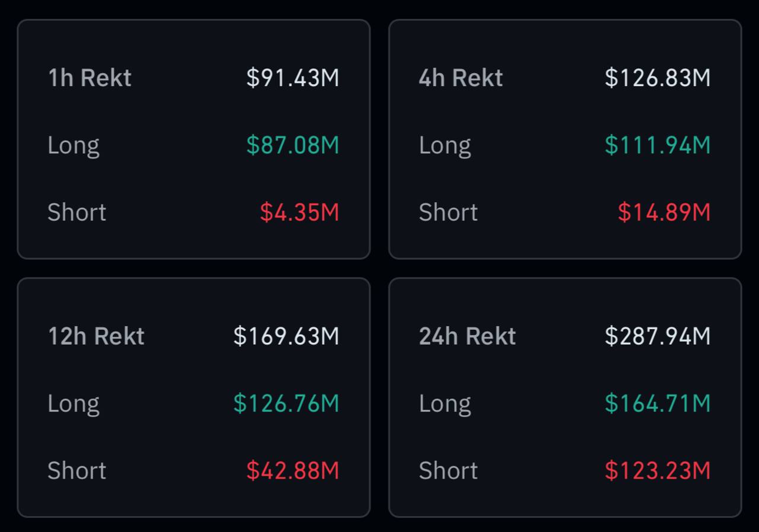This screenshot has width=759, height=532.
Task: Click the Long label in 4h card
Action: point(445,145)
